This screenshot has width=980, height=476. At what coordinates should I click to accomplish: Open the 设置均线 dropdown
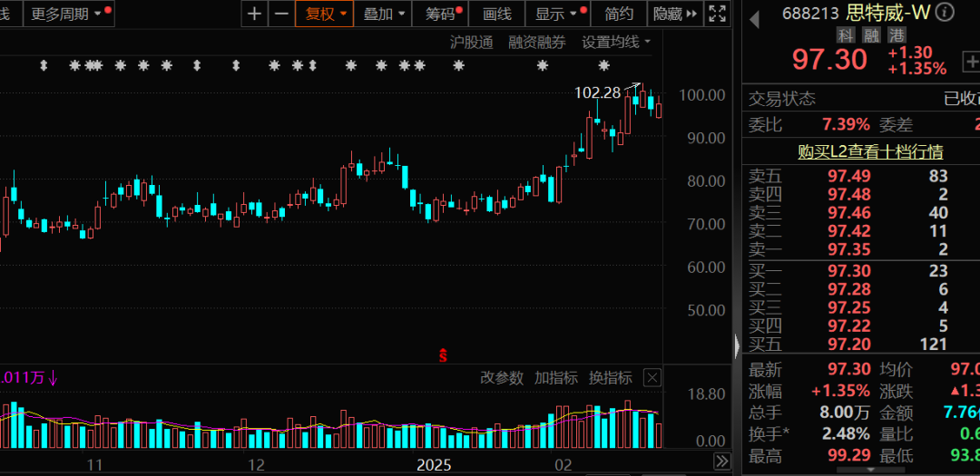point(616,42)
